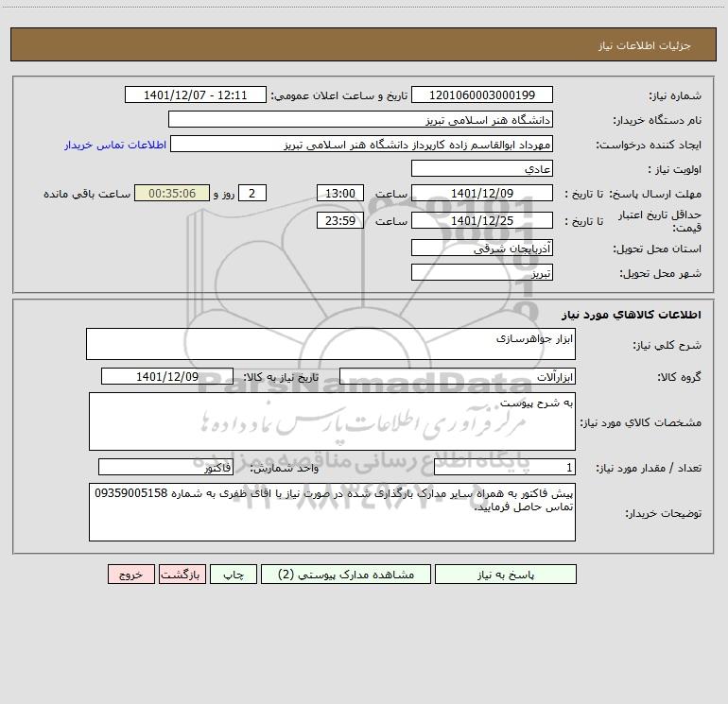
Task: Click the unit field فاکتور
Action: (165, 468)
